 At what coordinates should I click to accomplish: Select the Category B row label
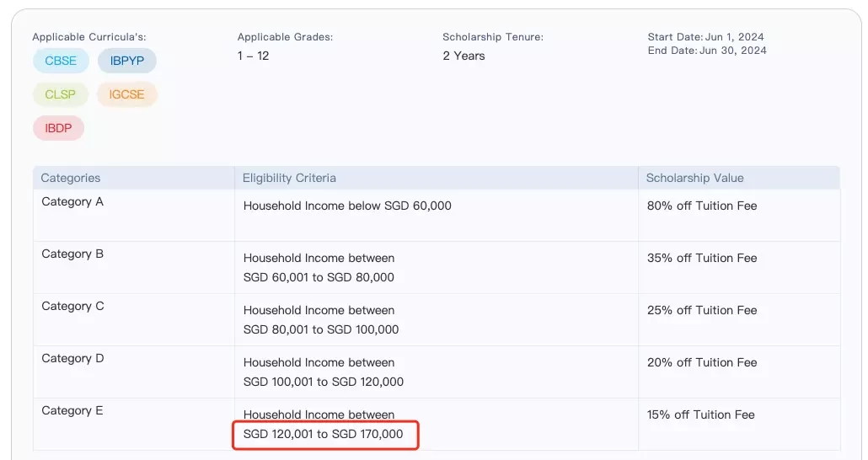(72, 254)
